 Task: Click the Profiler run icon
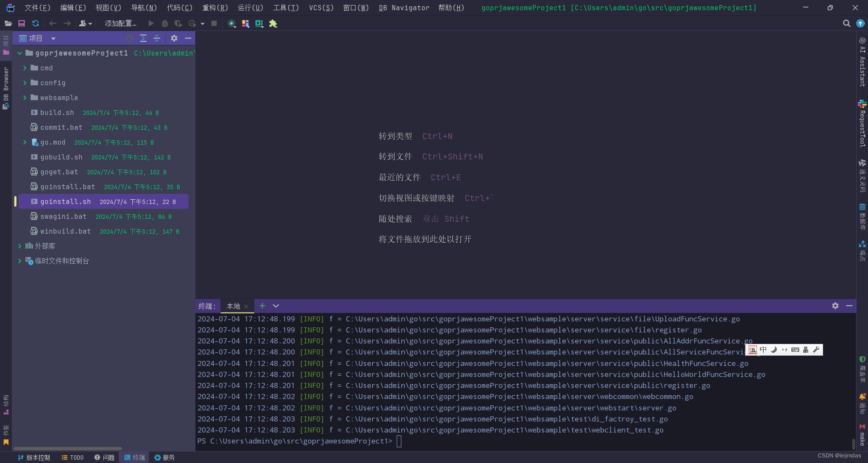192,24
